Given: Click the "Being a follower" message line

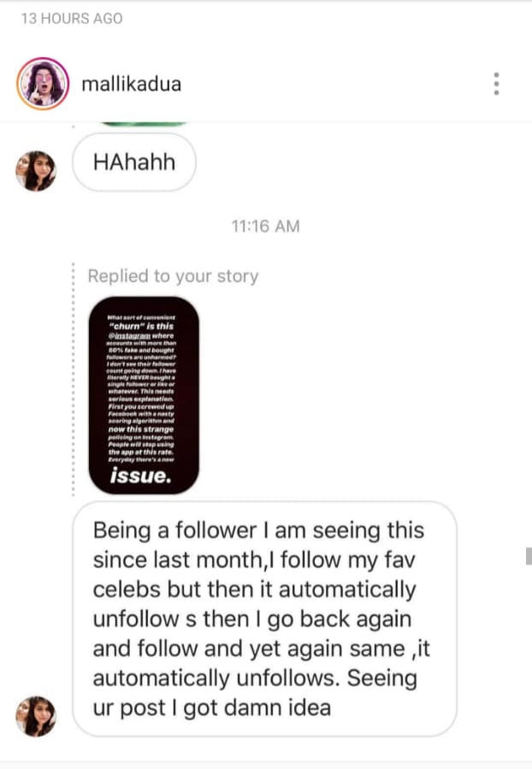Looking at the screenshot, I should [258, 530].
